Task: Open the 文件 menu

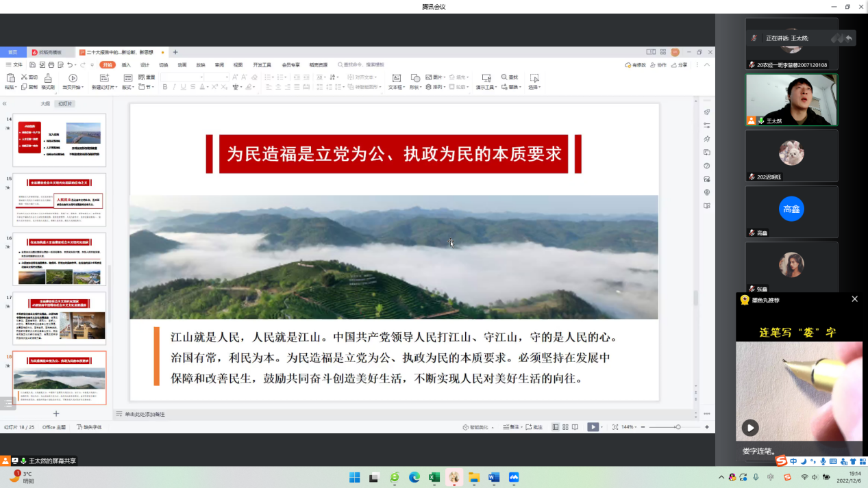Action: pyautogui.click(x=14, y=65)
